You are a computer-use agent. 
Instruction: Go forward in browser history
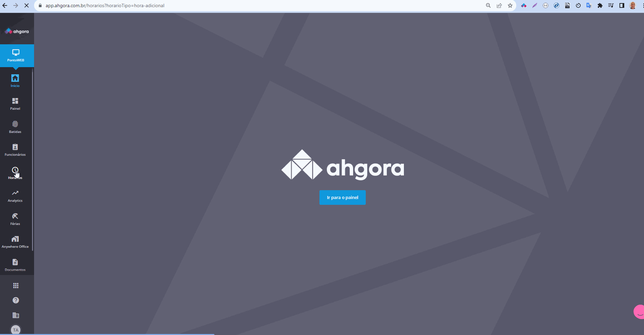16,5
